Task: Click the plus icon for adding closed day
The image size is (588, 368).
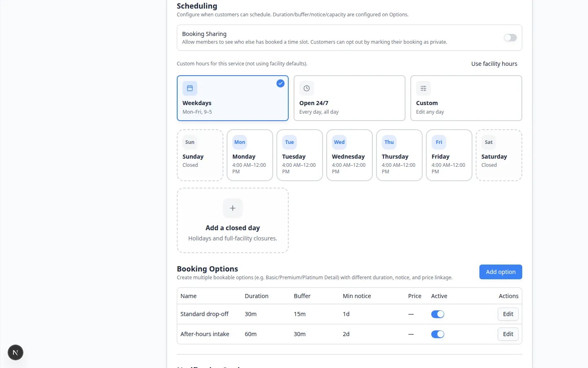Action: [233, 208]
